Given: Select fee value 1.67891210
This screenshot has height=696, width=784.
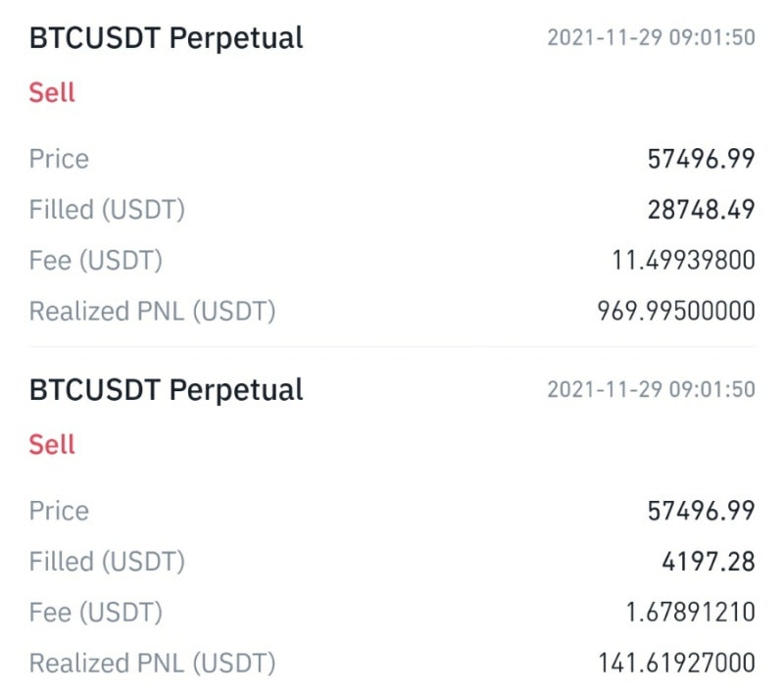Looking at the screenshot, I should click(691, 613).
